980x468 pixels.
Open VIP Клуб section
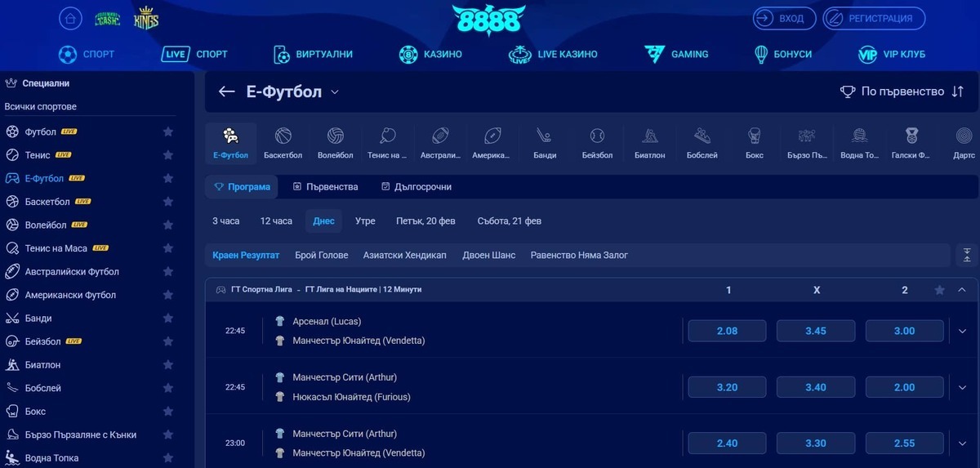[891, 55]
